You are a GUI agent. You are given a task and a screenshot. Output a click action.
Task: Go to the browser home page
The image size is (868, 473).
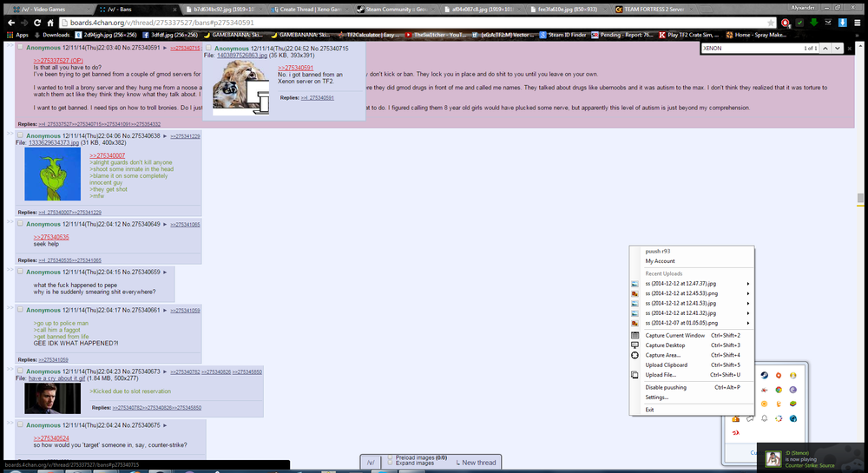click(x=49, y=23)
